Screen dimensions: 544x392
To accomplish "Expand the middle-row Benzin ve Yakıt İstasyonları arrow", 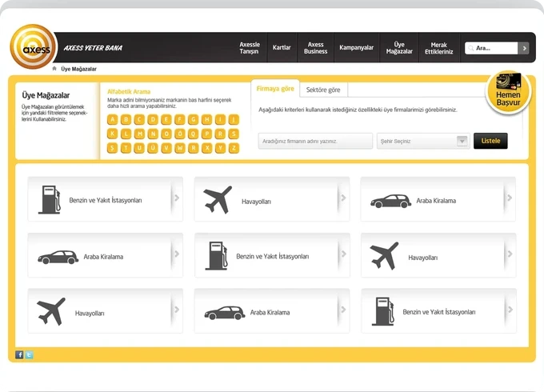I will pyautogui.click(x=344, y=254).
